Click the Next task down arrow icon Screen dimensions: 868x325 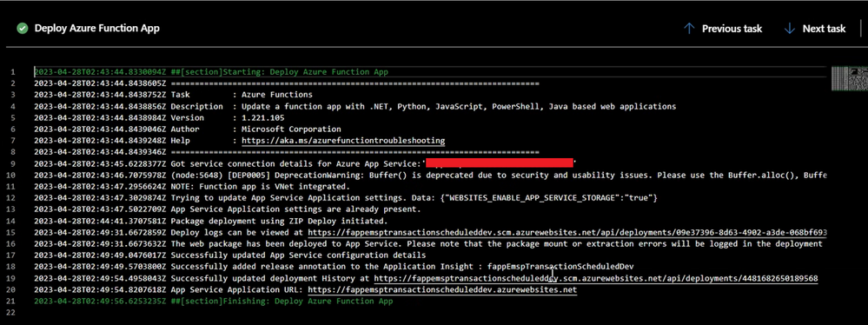[790, 29]
